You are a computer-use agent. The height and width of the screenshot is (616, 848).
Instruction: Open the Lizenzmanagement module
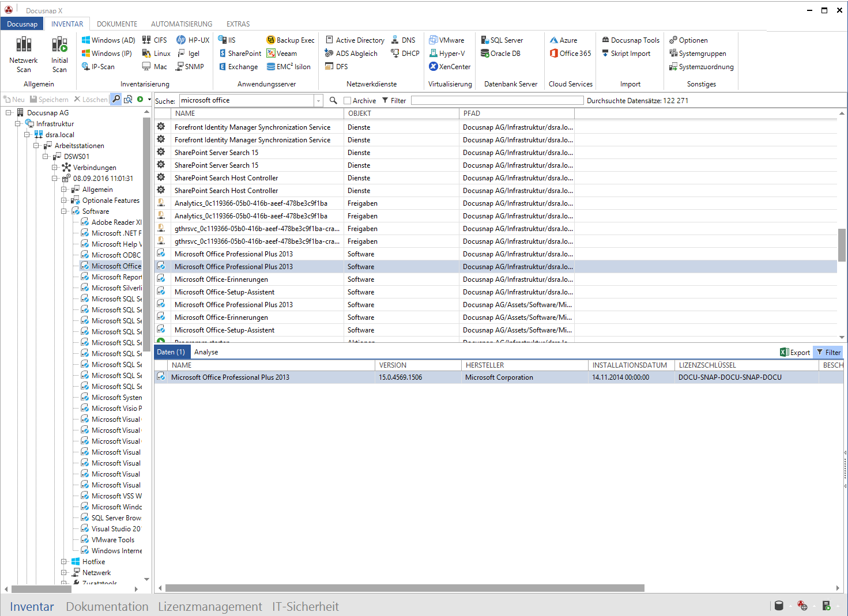click(x=210, y=606)
